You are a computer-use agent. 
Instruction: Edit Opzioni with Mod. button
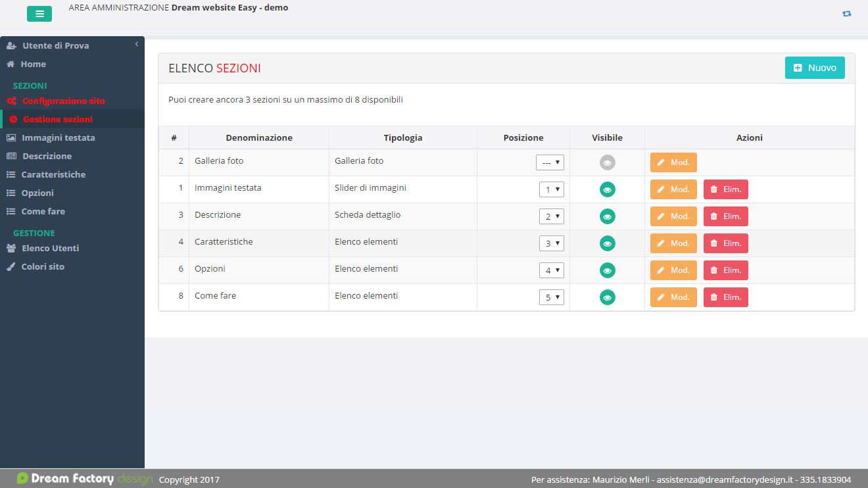pos(673,270)
